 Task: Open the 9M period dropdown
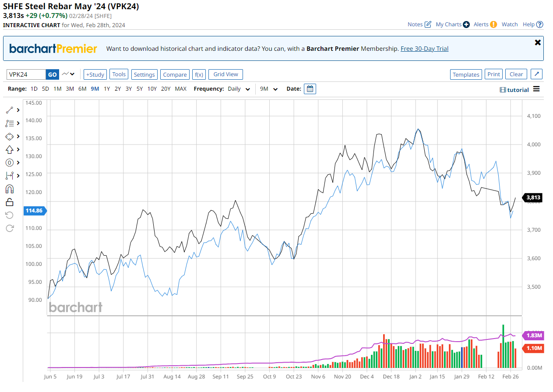[x=269, y=89]
